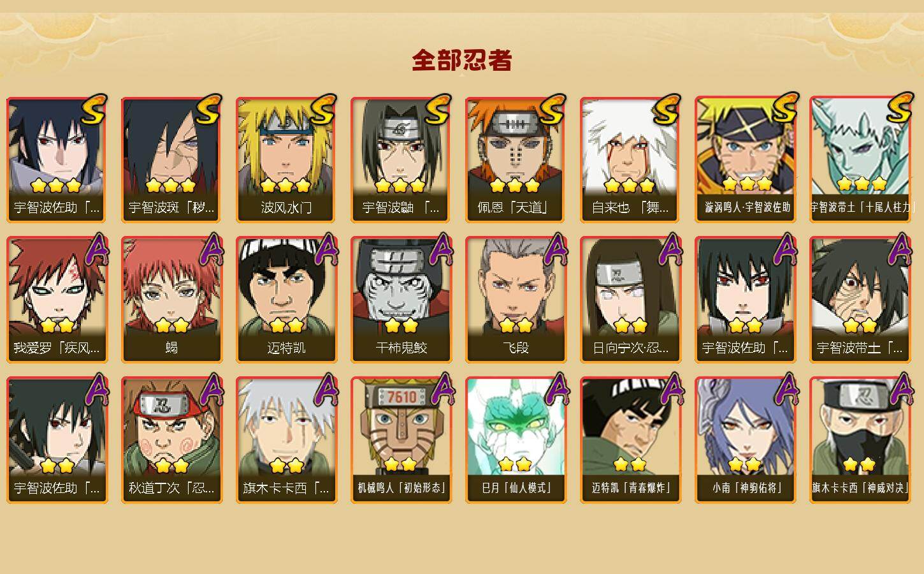Choose the 小南「神驹佑将」 card
924x574 pixels.
pyautogui.click(x=745, y=440)
